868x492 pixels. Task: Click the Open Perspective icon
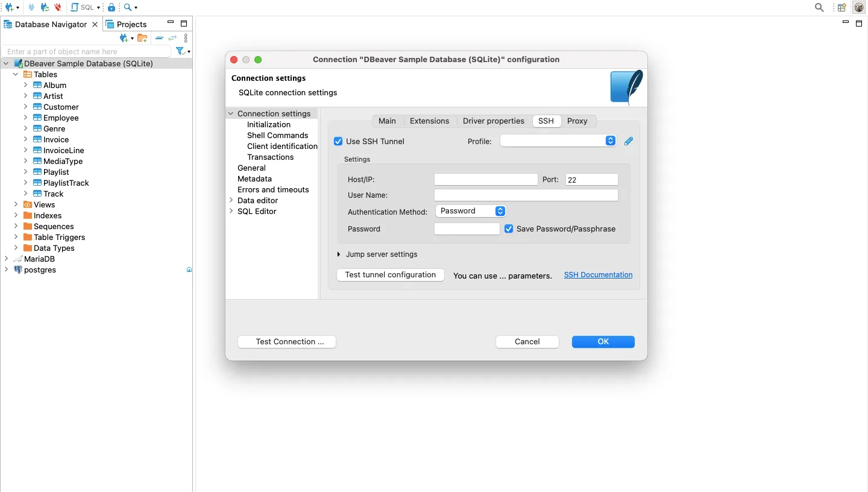click(x=842, y=7)
